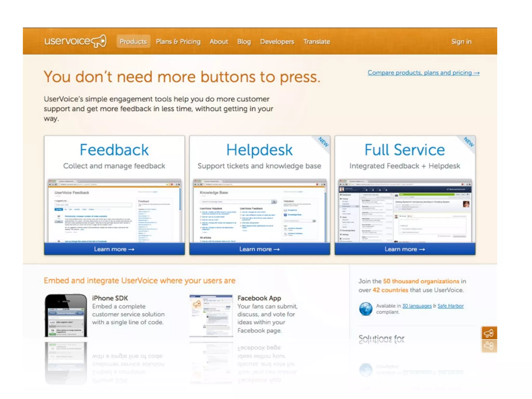Open the Products menu tab
This screenshot has height=399, width=532.
click(x=133, y=42)
